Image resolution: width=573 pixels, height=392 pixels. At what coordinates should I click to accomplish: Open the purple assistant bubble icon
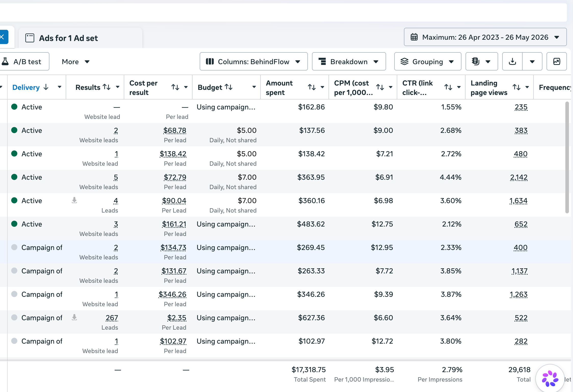pos(550,379)
